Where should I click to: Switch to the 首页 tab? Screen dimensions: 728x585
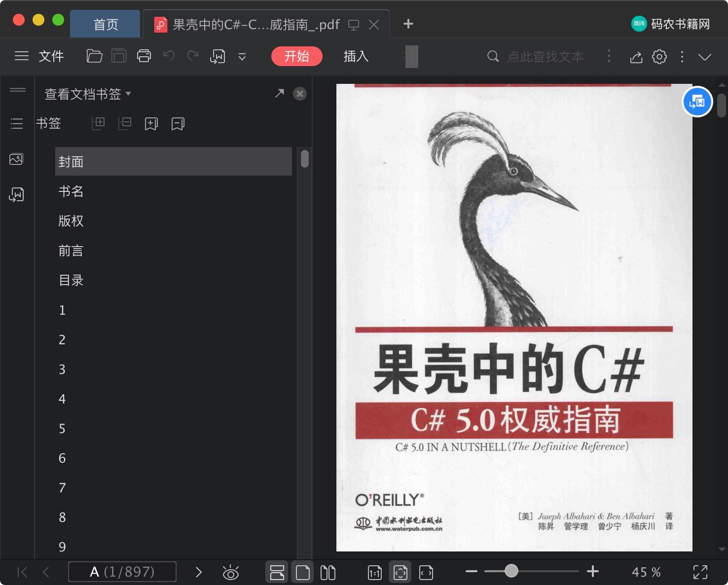106,24
